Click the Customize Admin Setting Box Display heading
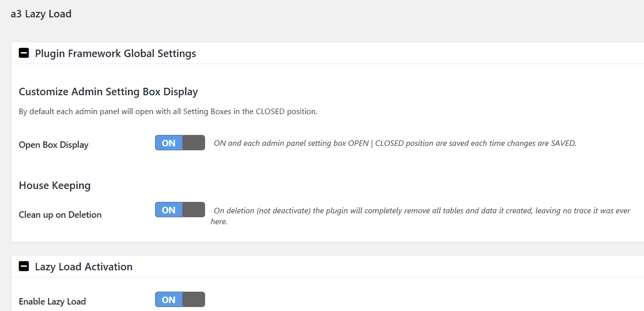Viewport: 644px width, 311px height. 108,92
